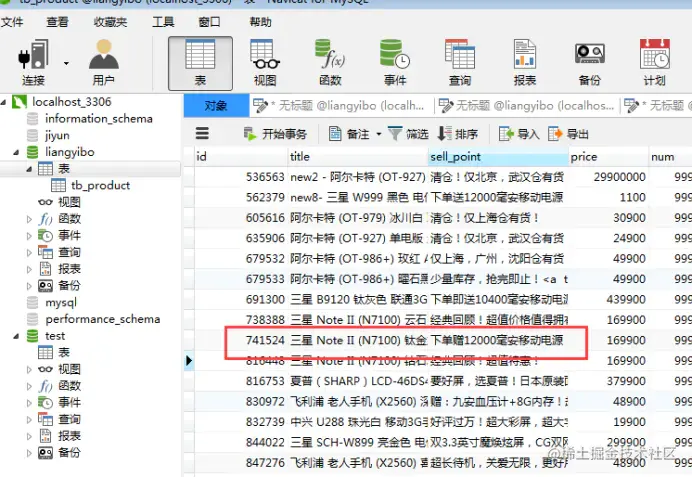Open the 查看 menu
Screen dimensions: 692x477
[57, 22]
